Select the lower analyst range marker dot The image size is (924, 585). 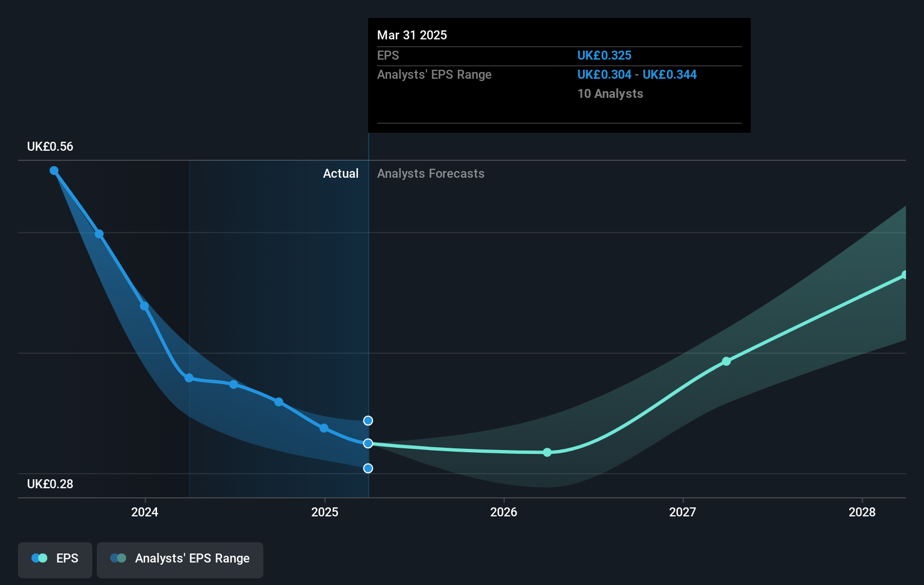coord(368,468)
